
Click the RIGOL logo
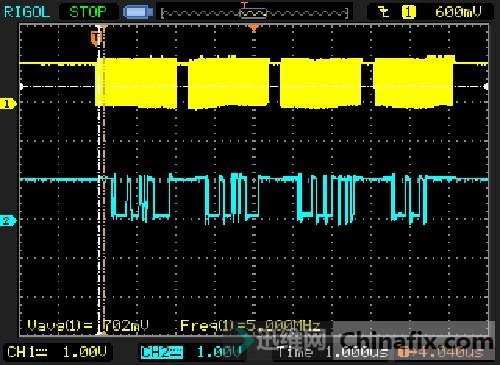[27, 12]
